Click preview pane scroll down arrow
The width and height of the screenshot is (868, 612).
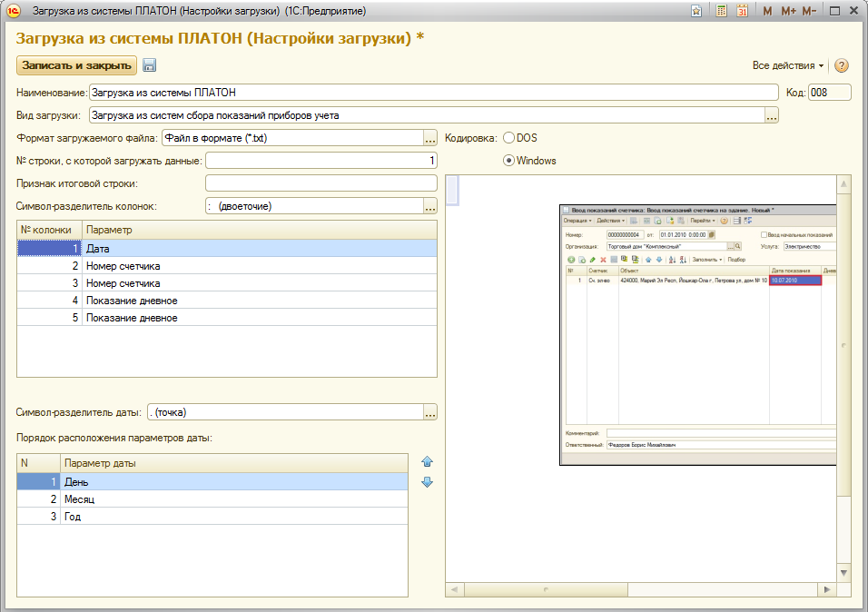[x=843, y=573]
